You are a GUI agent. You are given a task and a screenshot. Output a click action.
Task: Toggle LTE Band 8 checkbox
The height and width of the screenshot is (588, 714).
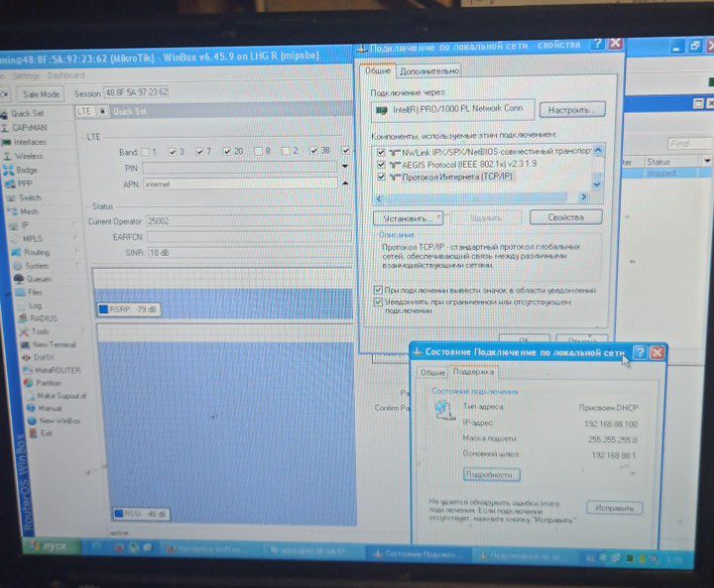(258, 151)
